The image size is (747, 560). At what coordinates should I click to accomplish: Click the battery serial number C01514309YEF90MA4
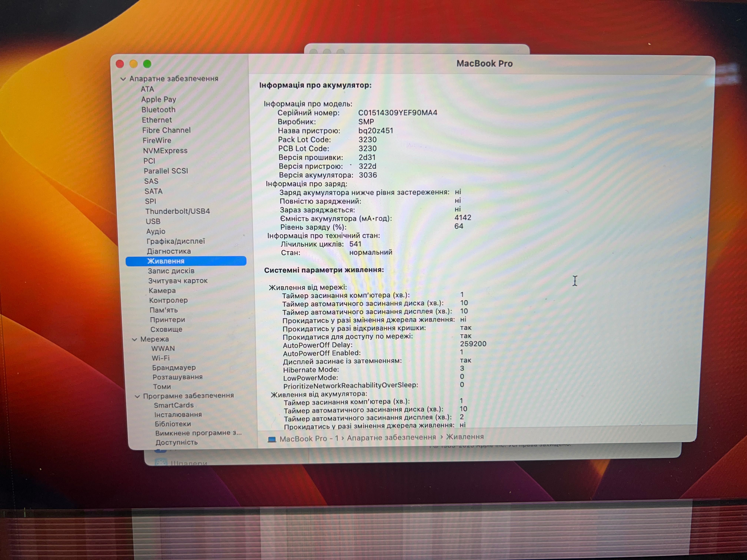[x=398, y=113]
